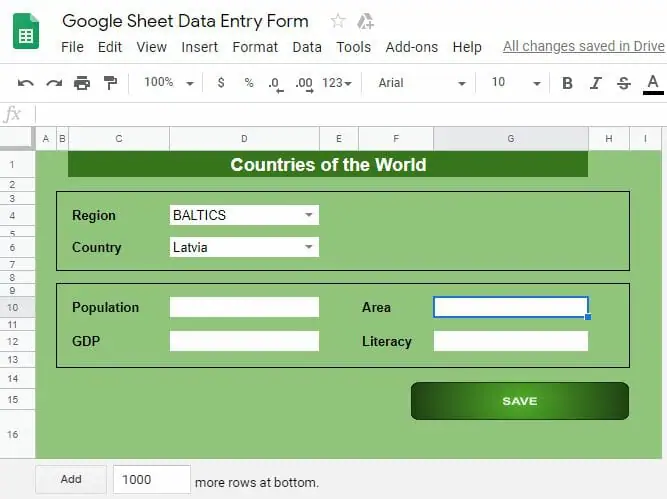667x499 pixels.
Task: Open the Arial font dropdown
Action: pos(421,83)
